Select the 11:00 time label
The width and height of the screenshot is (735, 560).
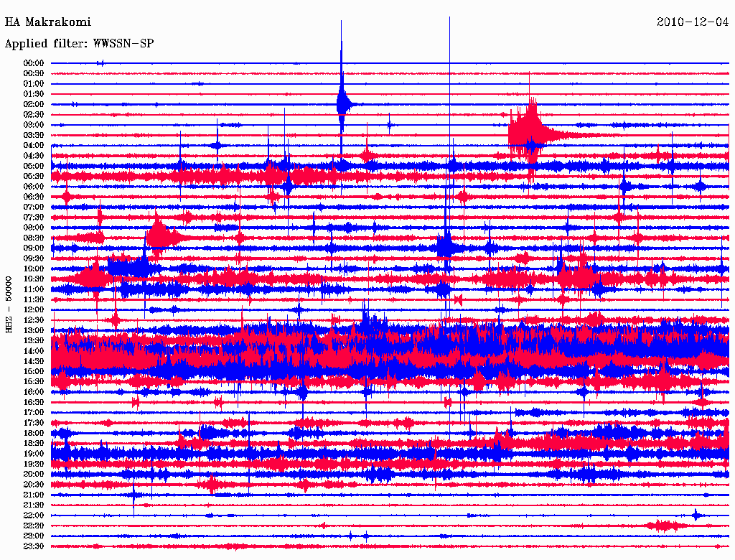(x=34, y=289)
